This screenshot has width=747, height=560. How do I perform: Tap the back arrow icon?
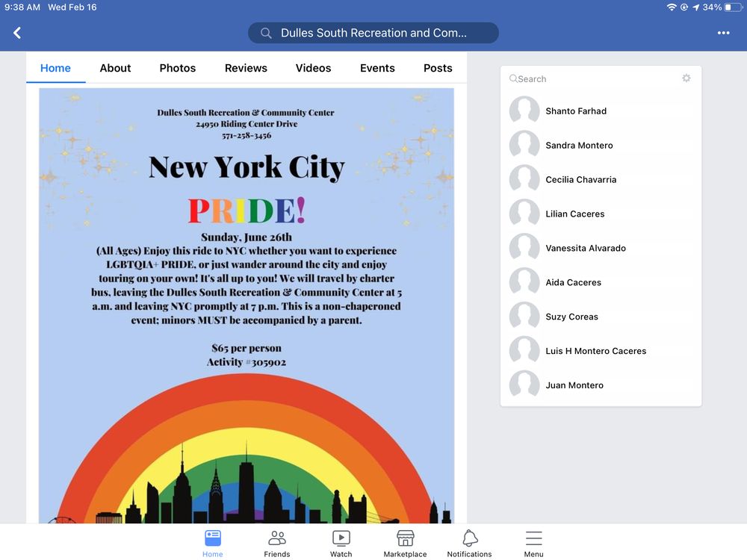click(x=17, y=33)
